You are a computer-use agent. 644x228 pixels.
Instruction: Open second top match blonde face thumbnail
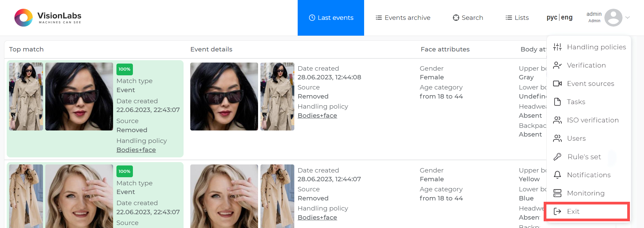pos(79,196)
